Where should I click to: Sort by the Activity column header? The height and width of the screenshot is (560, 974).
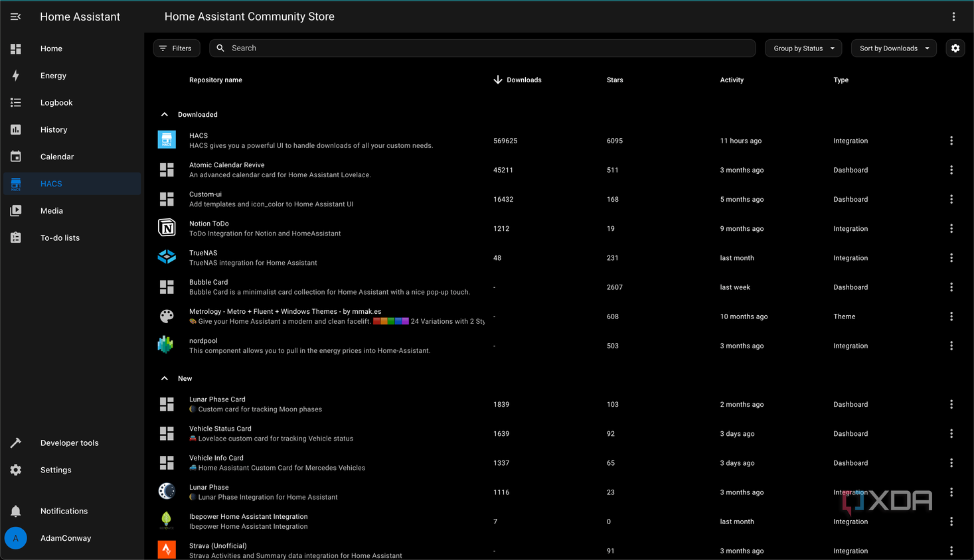coord(732,80)
